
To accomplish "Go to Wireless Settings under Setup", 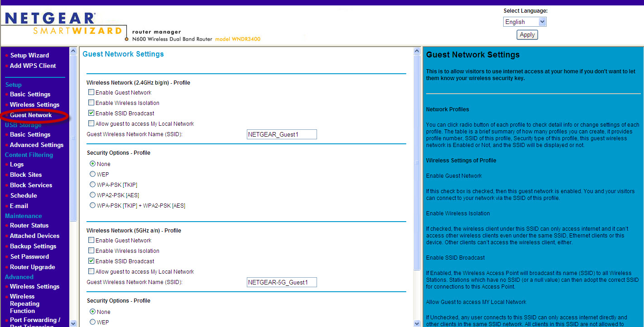I will coord(34,104).
